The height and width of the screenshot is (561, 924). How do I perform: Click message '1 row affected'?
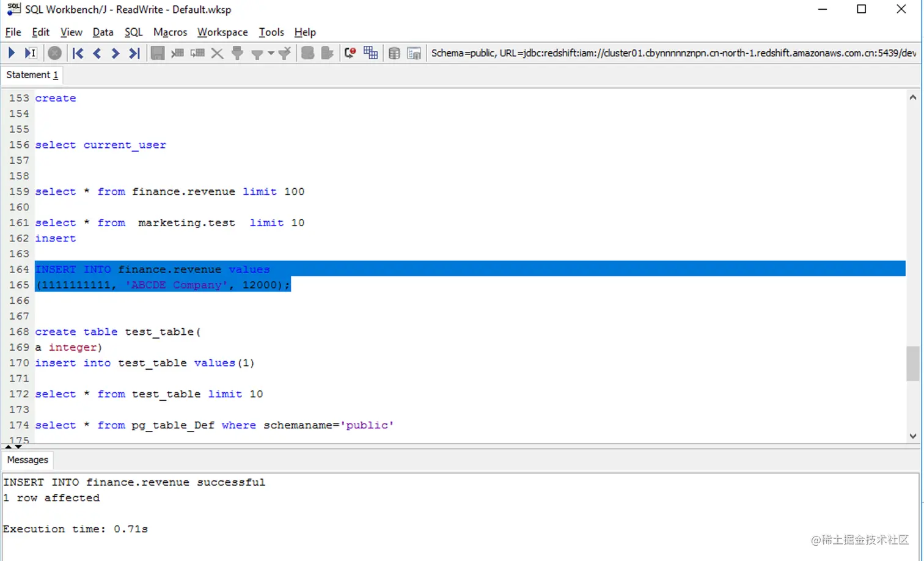[51, 498]
